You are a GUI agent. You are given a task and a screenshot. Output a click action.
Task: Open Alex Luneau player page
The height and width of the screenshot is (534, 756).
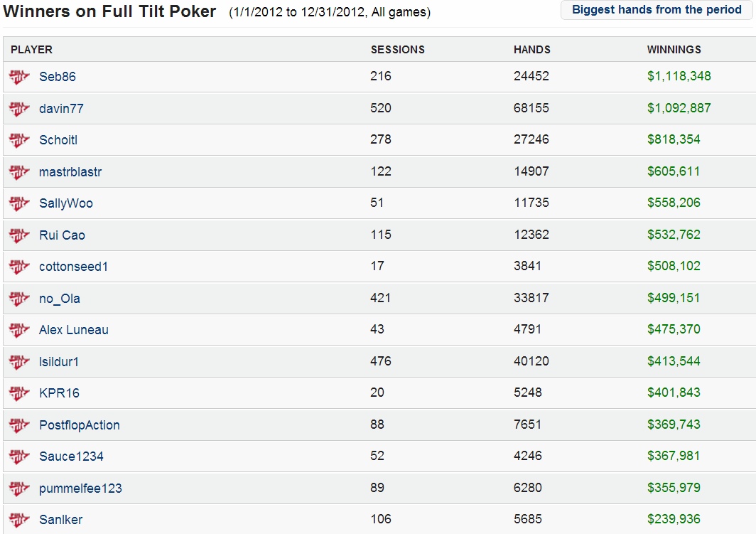[x=74, y=330]
